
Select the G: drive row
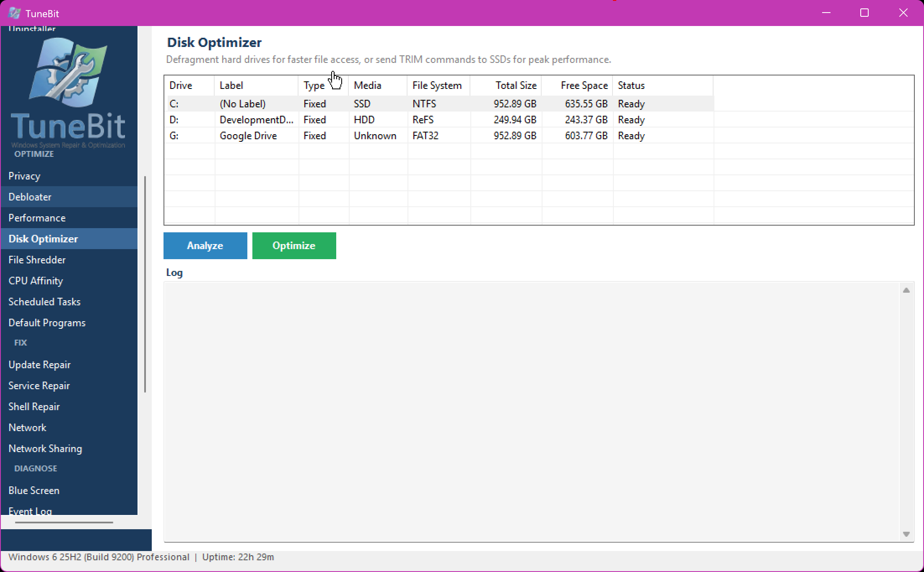coord(439,135)
